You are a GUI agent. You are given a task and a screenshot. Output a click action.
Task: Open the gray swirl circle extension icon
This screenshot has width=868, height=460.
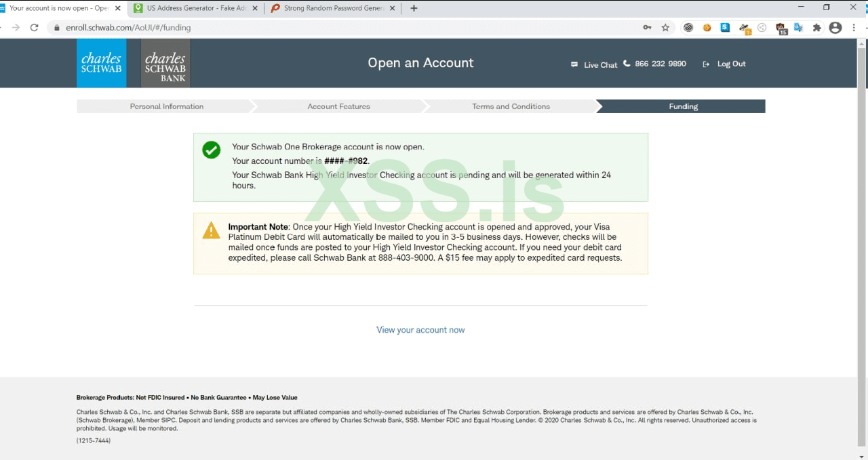point(688,28)
